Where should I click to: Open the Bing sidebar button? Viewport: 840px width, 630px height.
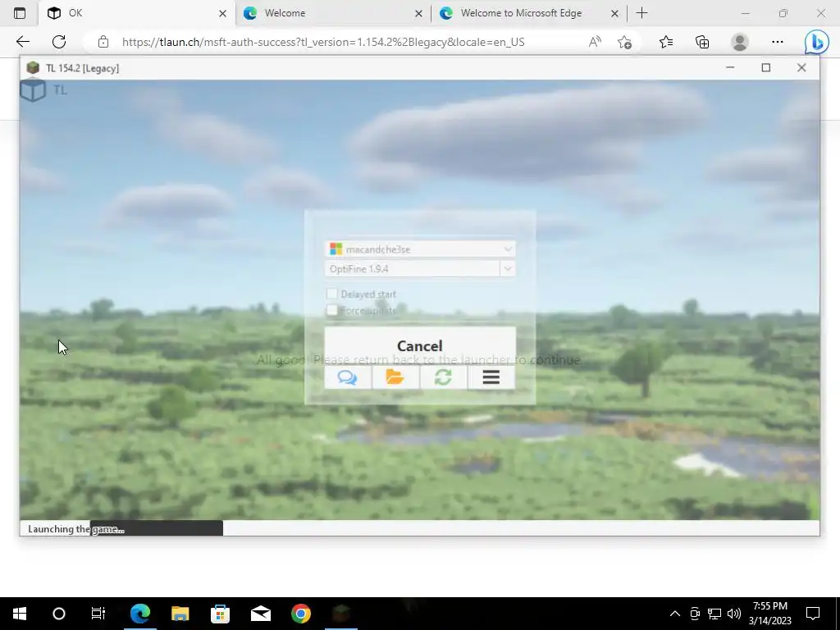point(817,42)
